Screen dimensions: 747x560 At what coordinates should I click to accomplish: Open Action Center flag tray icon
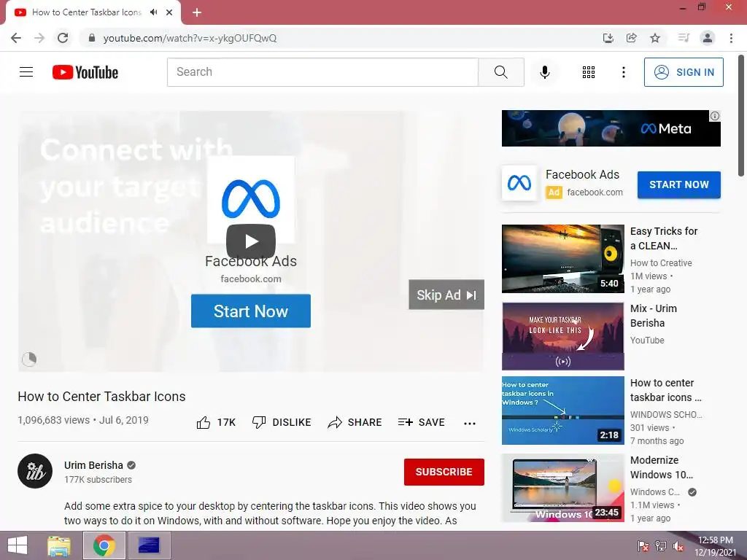pos(643,546)
